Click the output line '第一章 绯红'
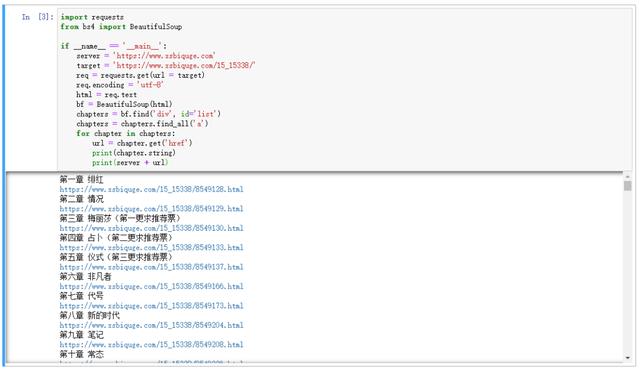 (82, 179)
